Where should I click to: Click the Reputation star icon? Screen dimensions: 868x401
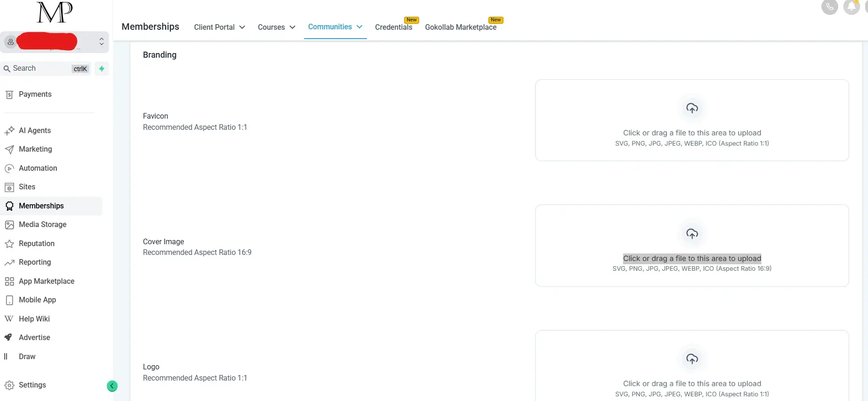pyautogui.click(x=9, y=244)
